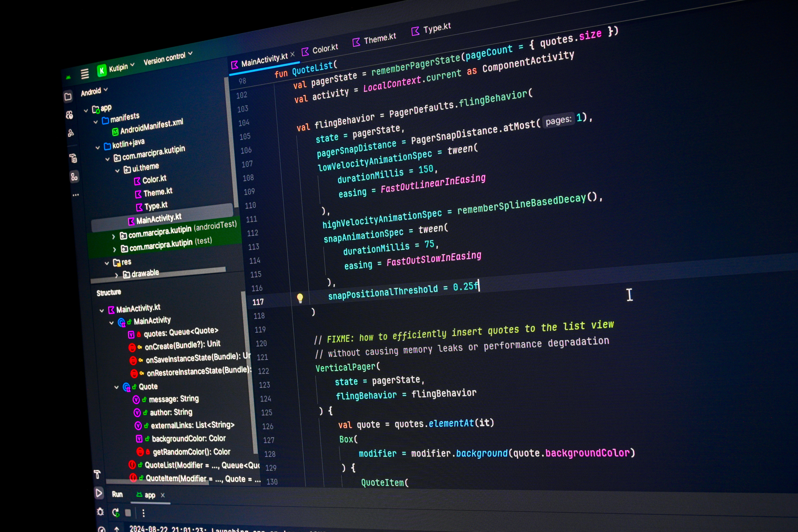Open the Version control dropdown
Image resolution: width=798 pixels, height=532 pixels.
(x=168, y=58)
